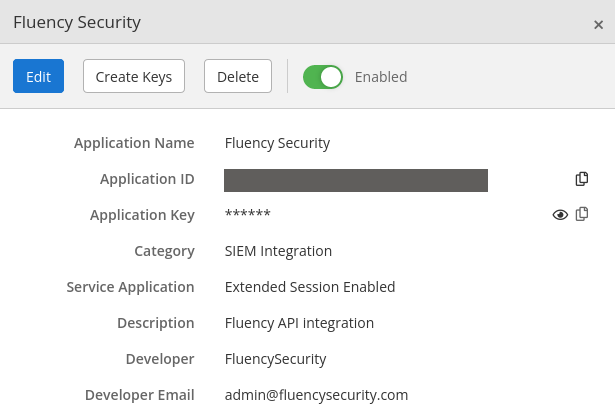Click the admin@fluencysecurity.com email
Screen dimensions: 615x415
tap(316, 395)
